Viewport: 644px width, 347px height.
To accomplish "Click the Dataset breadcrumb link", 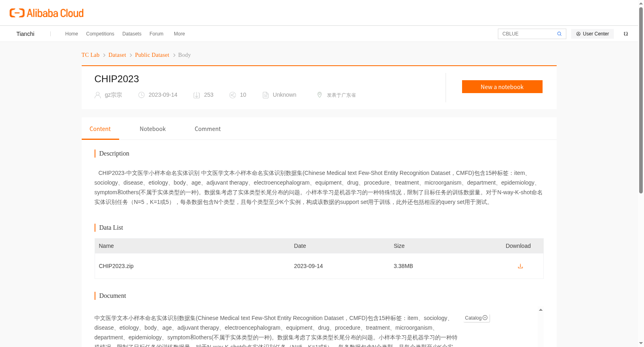I will coord(117,55).
